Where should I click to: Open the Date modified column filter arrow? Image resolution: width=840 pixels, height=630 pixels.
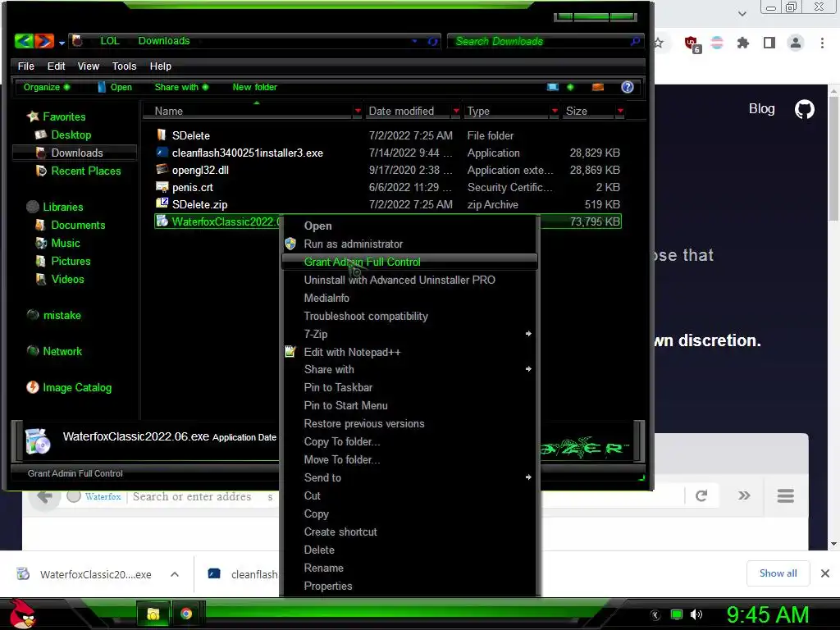[456, 111]
